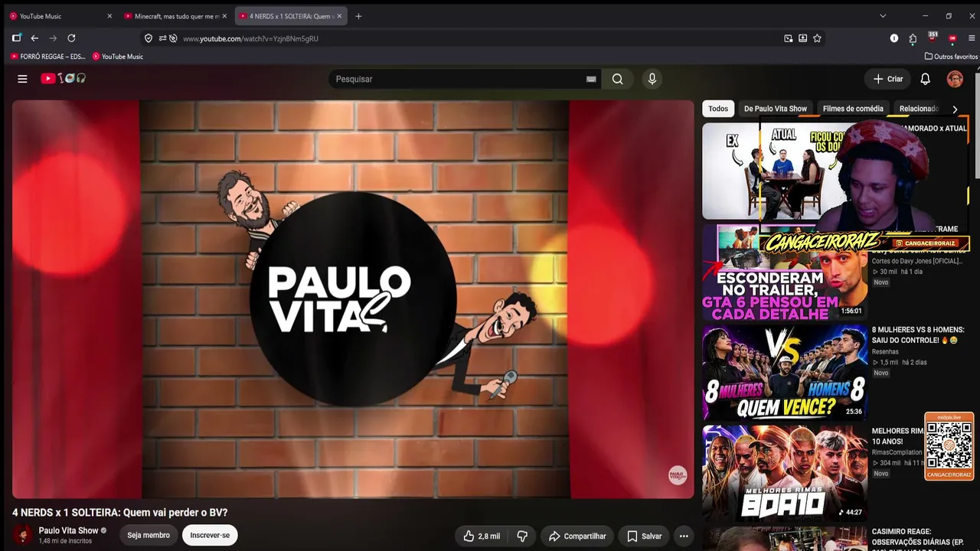
Task: Go back with the browser back arrow
Action: click(x=34, y=38)
